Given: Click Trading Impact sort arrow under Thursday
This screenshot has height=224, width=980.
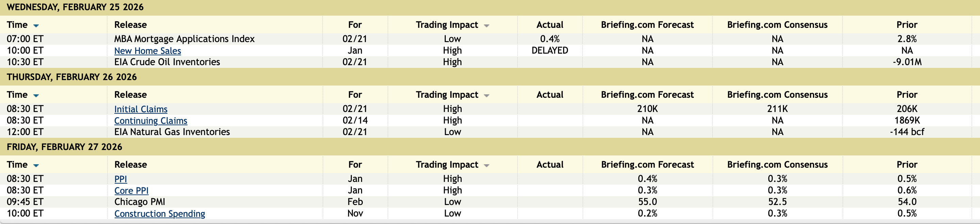Looking at the screenshot, I should 486,96.
